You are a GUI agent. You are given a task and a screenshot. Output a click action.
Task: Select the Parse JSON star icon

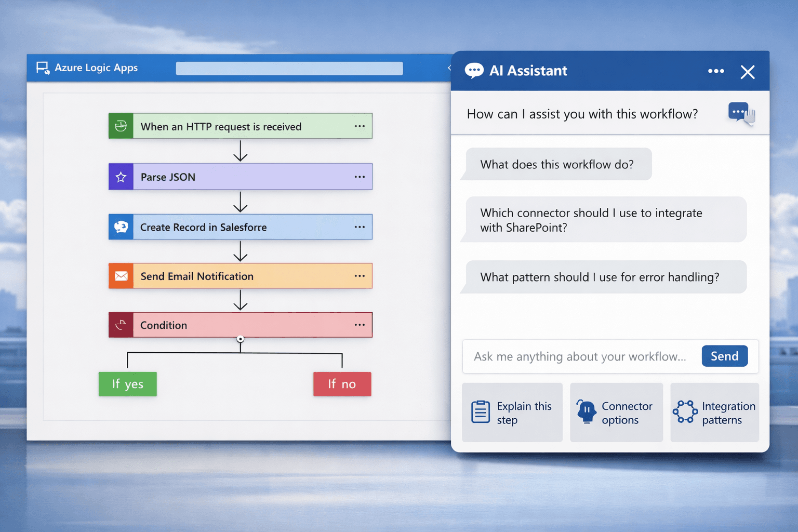pos(121,177)
